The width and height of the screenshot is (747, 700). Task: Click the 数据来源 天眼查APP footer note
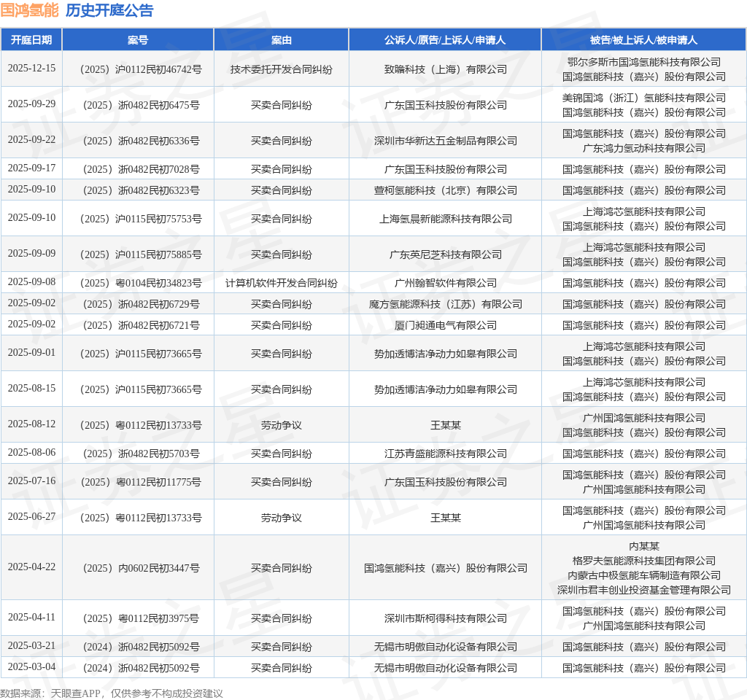tap(112, 693)
